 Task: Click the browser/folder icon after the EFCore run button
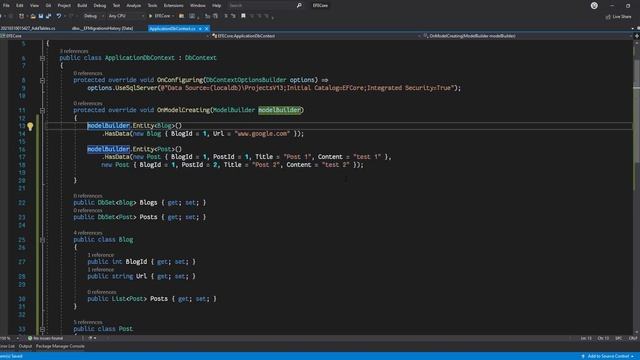tap(181, 16)
